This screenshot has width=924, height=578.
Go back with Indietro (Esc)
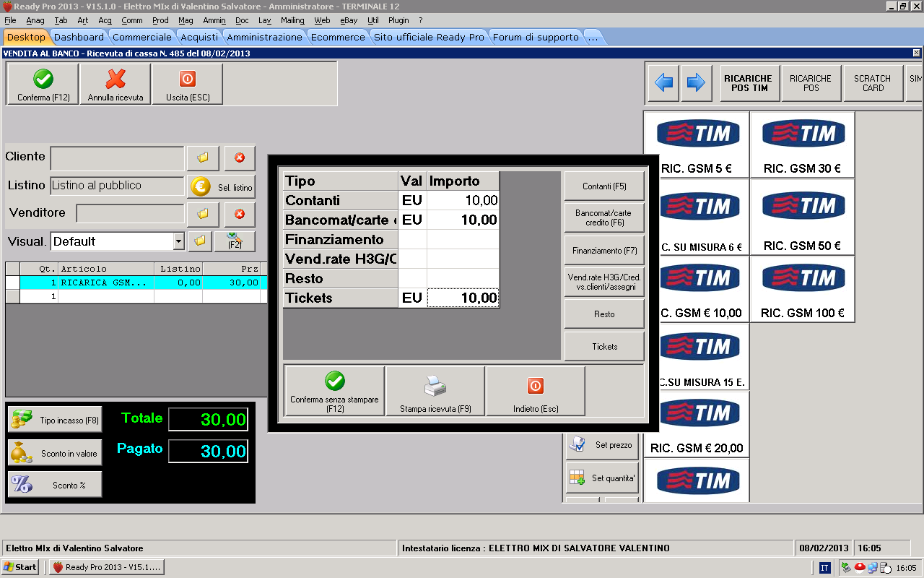[536, 391]
